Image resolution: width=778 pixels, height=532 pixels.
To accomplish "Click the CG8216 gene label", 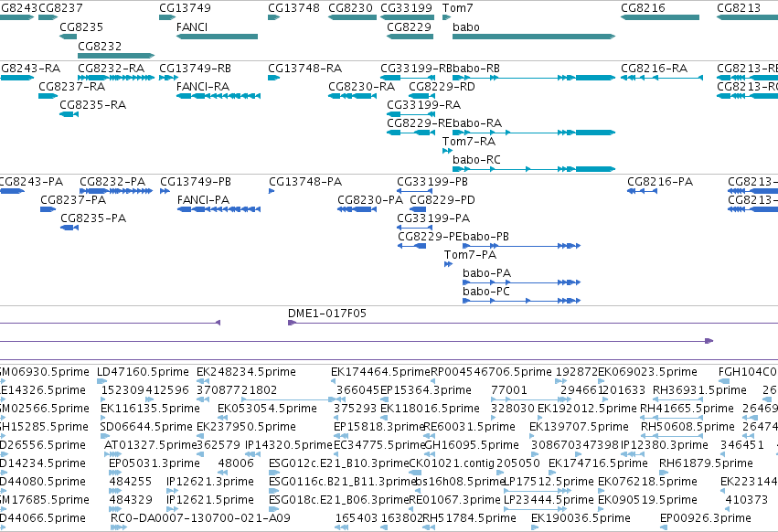I will (643, 8).
